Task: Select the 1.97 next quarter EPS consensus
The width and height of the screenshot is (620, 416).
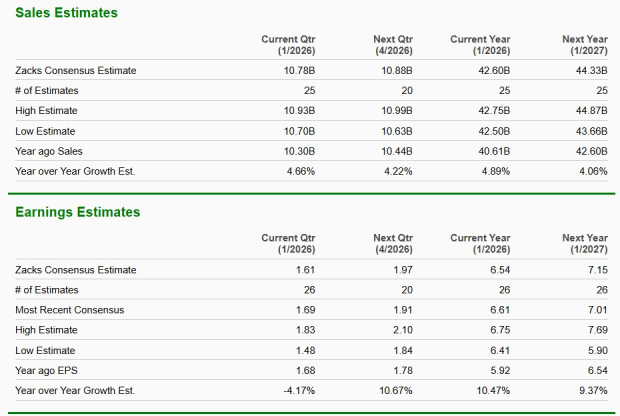Action: coord(403,270)
